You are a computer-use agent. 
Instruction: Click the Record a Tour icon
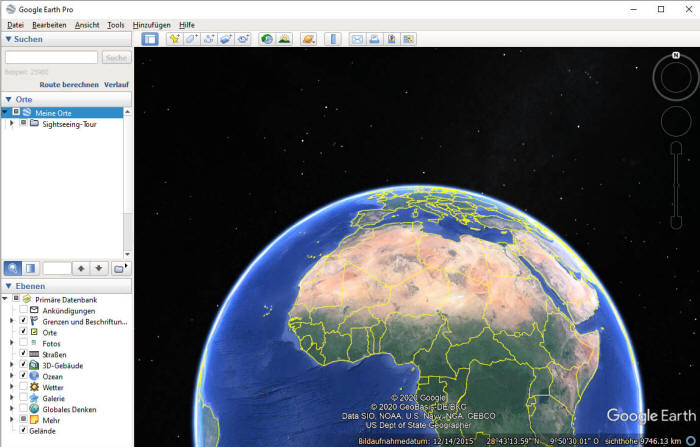[243, 39]
